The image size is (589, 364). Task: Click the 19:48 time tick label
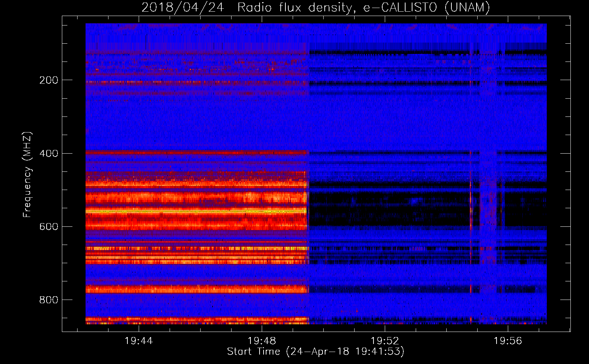point(262,341)
